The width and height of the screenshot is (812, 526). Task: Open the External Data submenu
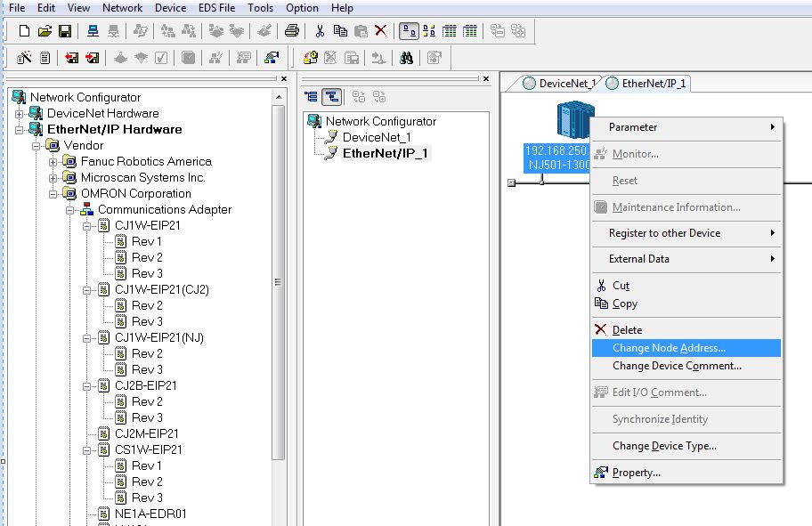click(x=686, y=259)
